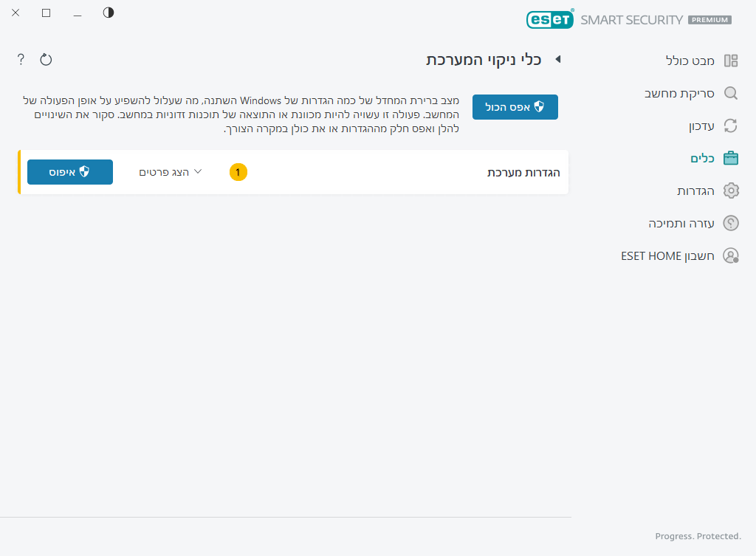Viewport: 756px width, 556px height.
Task: Select סריקת מחשב in the sidebar
Action: [679, 93]
